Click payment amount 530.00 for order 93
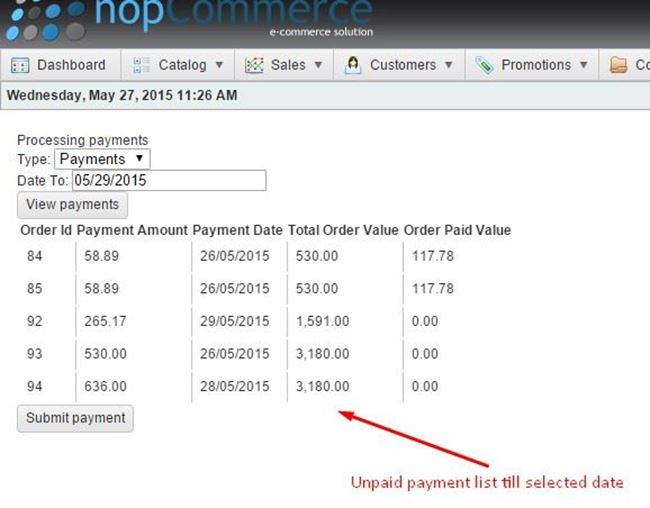 (x=105, y=354)
